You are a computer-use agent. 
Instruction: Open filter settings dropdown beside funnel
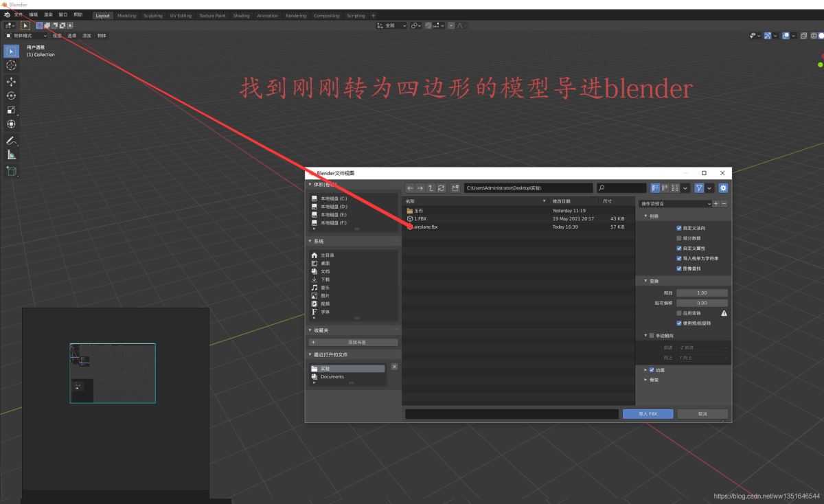(x=709, y=188)
